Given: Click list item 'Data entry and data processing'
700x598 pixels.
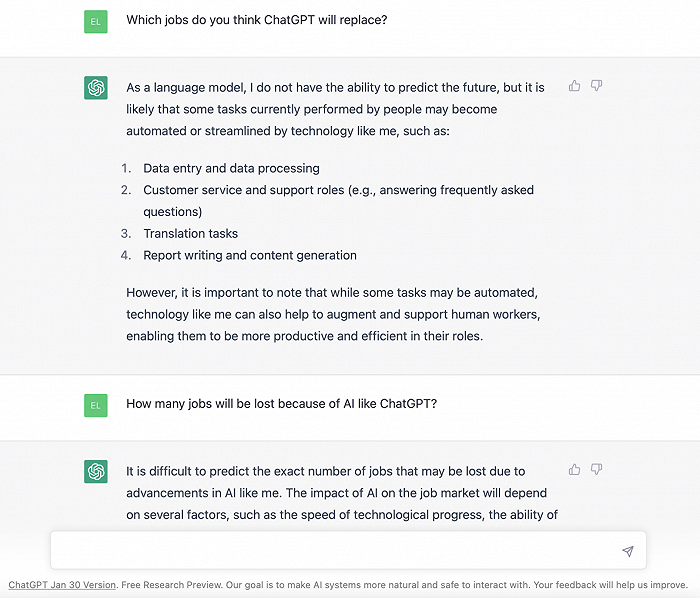Looking at the screenshot, I should (231, 168).
